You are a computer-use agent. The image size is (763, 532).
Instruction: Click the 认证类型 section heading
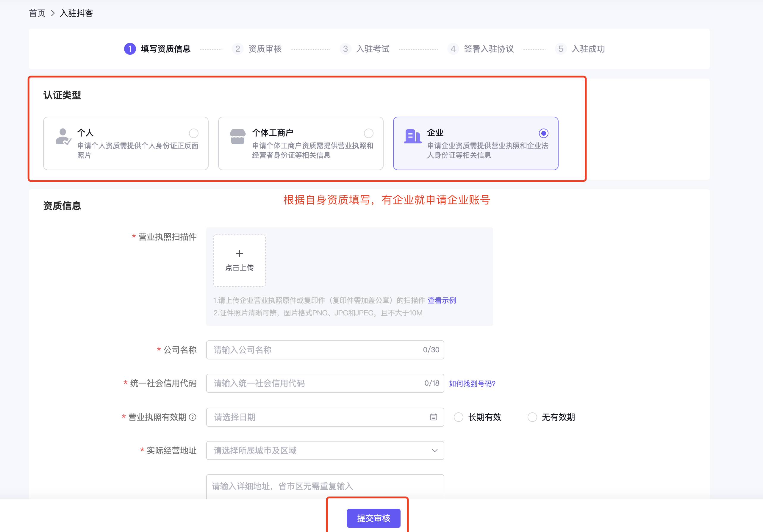(62, 95)
